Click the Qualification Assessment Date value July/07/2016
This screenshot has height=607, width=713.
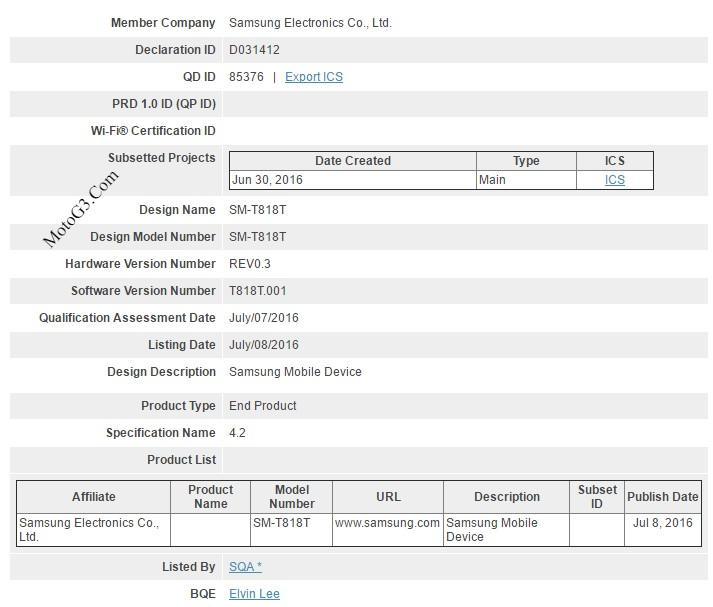click(x=264, y=317)
